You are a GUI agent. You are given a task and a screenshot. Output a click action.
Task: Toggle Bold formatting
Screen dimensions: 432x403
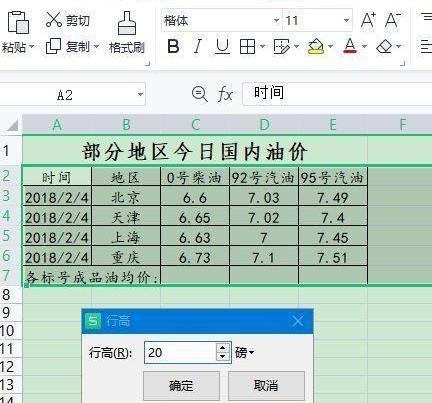pyautogui.click(x=173, y=46)
